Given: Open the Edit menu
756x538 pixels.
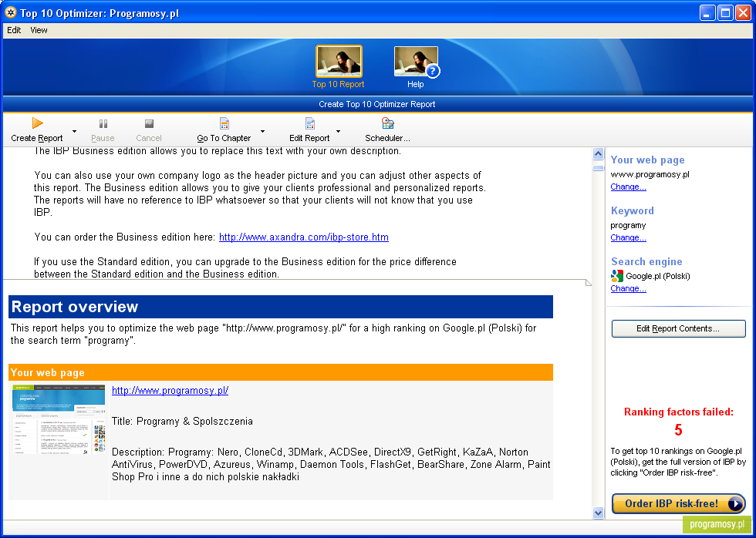Looking at the screenshot, I should tap(14, 30).
